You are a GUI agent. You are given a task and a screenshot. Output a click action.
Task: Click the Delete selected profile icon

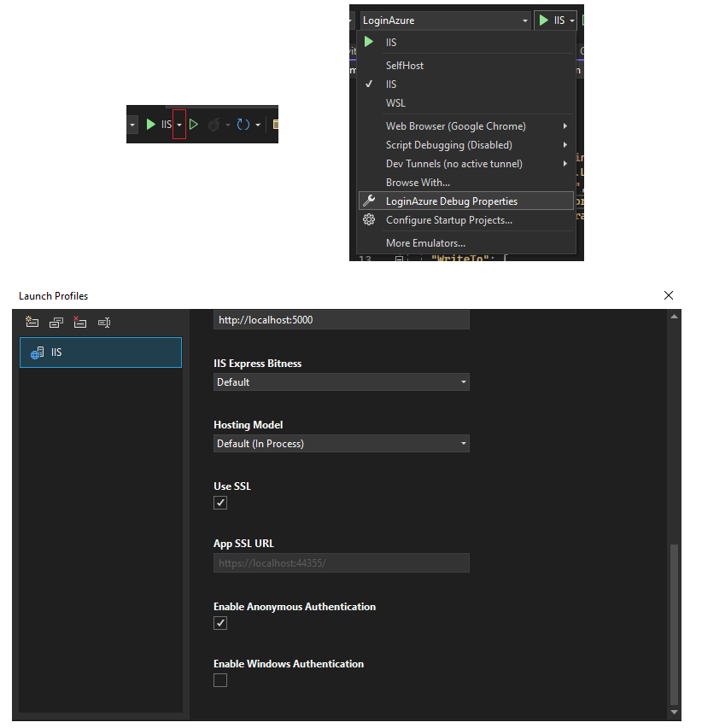pos(80,322)
